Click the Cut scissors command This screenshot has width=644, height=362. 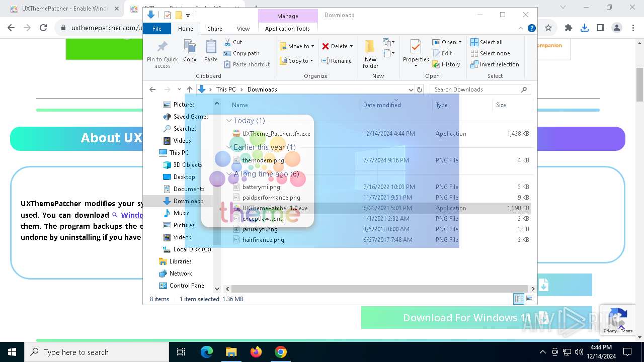(x=233, y=42)
